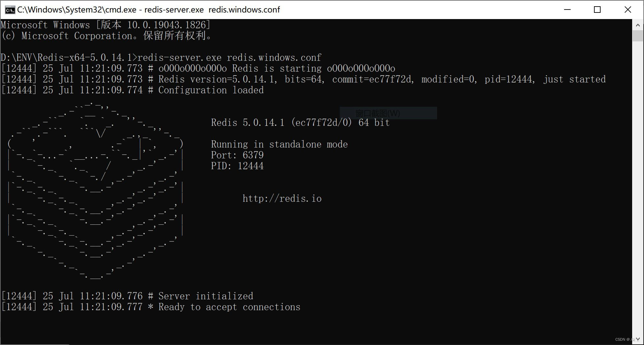This screenshot has width=644, height=345.
Task: Maximize the command prompt window
Action: click(597, 10)
